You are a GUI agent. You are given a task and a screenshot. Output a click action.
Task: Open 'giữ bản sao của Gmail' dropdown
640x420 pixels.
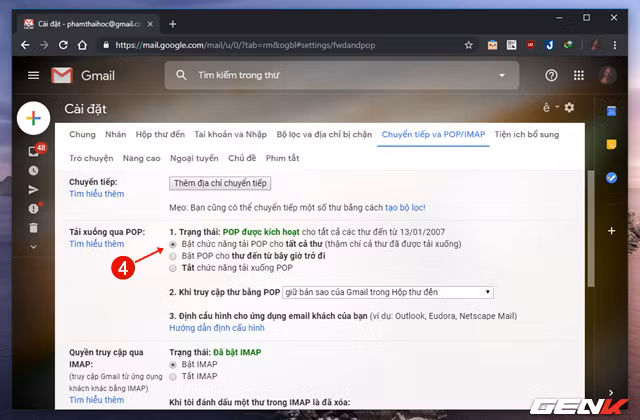point(388,291)
